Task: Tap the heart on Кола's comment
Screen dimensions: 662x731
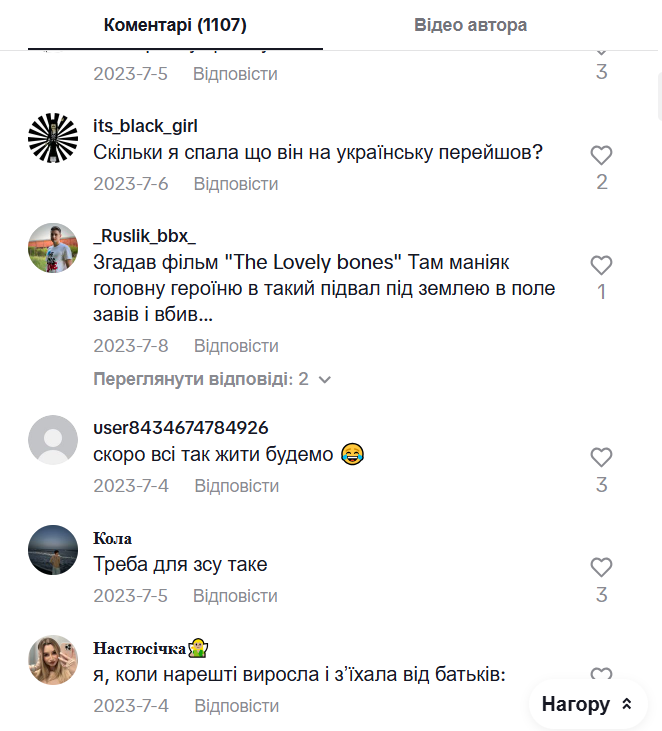Action: (601, 568)
